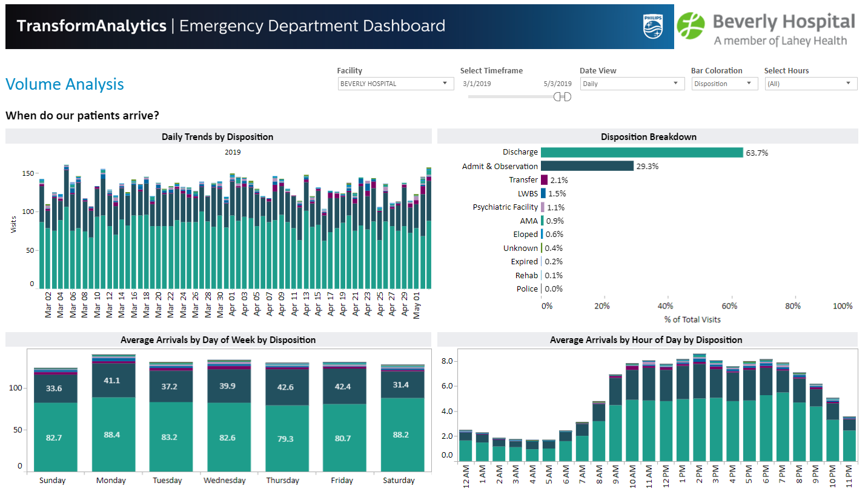The height and width of the screenshot is (497, 868).
Task: Select Thursday's 42.6 admit segment
Action: click(284, 387)
